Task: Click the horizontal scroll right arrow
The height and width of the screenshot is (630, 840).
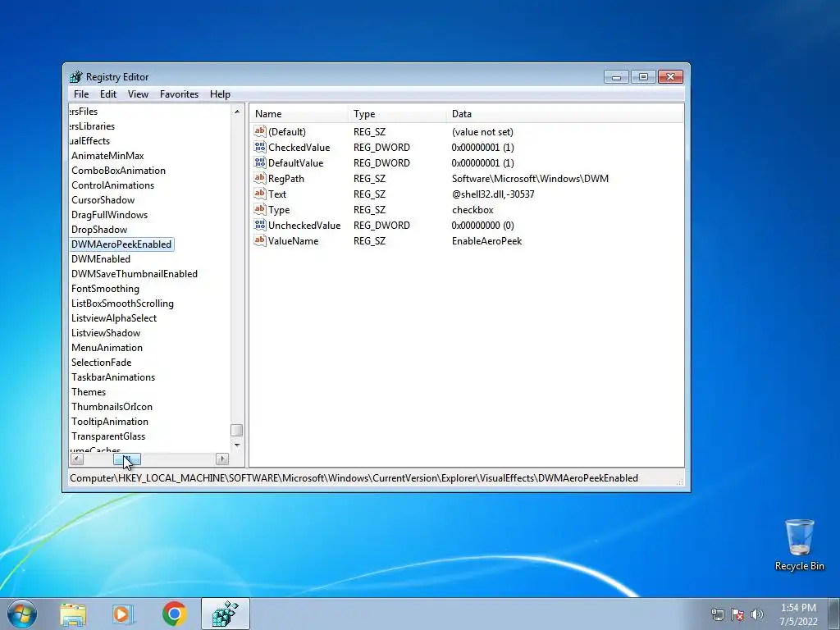Action: [x=221, y=459]
